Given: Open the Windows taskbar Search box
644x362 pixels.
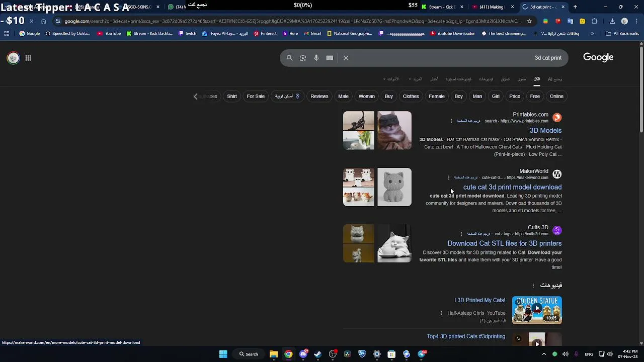Looking at the screenshot, I should click(x=249, y=354).
